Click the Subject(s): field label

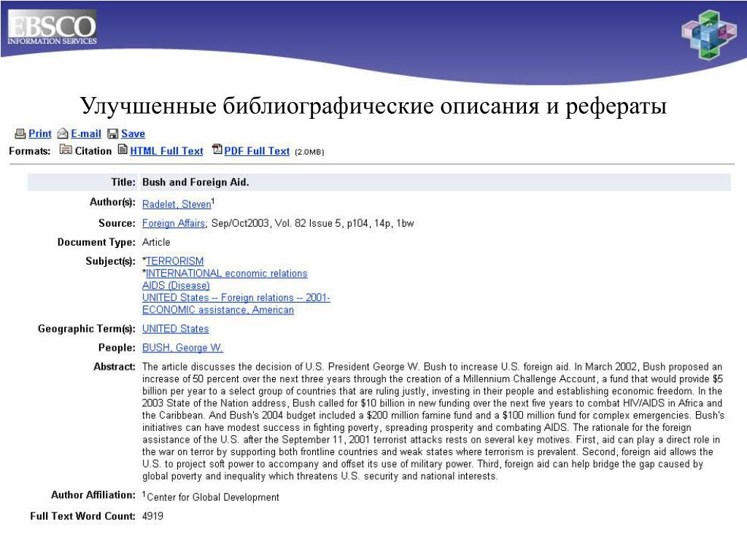coord(111,261)
